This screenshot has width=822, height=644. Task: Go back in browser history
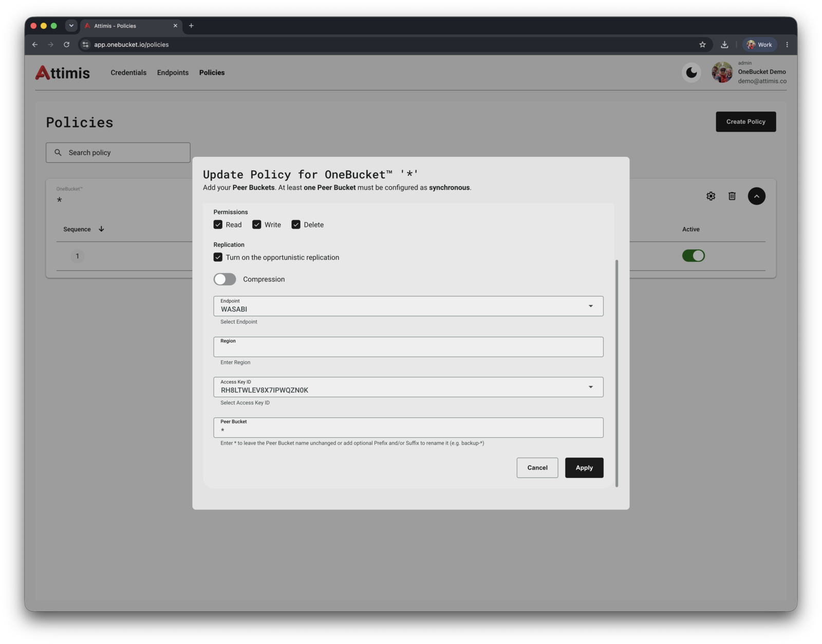click(35, 45)
